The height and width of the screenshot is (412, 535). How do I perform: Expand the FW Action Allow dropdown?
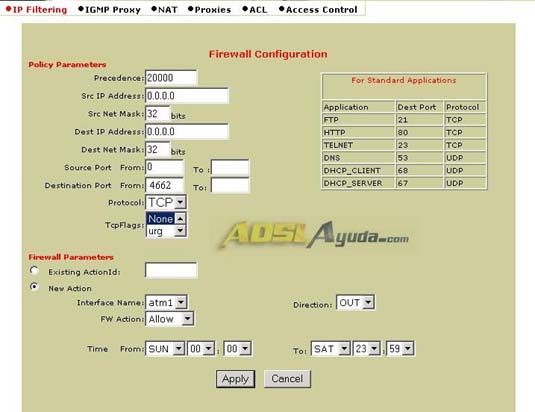tap(170, 319)
